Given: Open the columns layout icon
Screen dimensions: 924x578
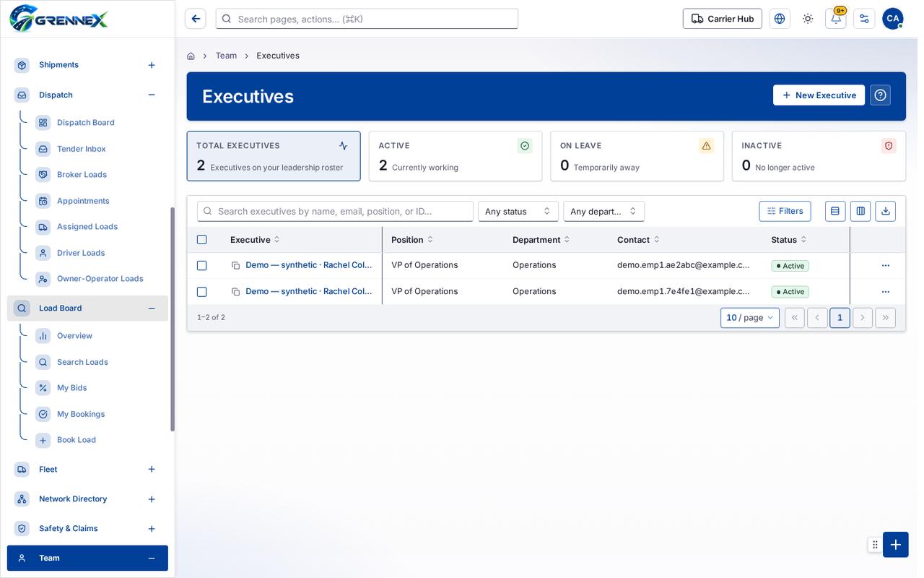Looking at the screenshot, I should coord(860,211).
